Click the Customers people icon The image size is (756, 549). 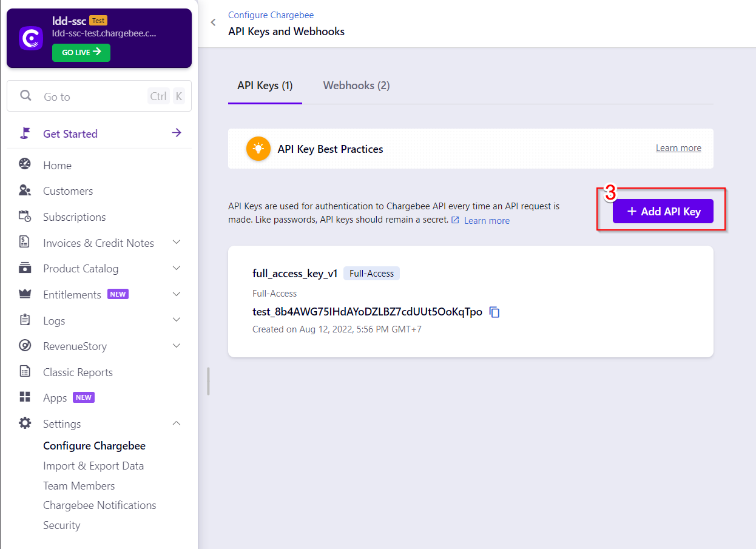pyautogui.click(x=25, y=190)
